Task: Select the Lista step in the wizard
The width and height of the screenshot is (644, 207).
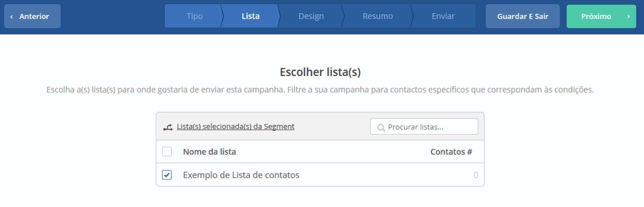Action: coord(250,16)
